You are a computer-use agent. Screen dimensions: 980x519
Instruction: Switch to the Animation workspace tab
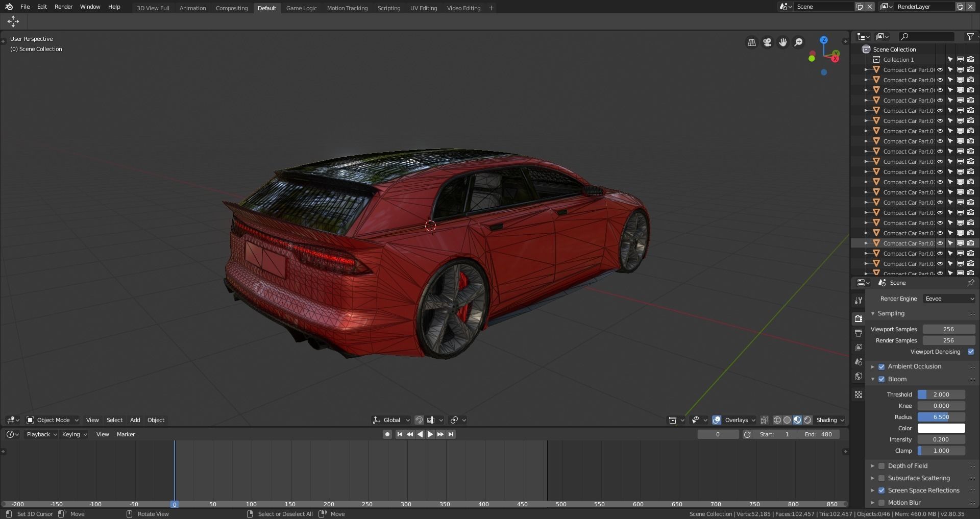click(192, 8)
